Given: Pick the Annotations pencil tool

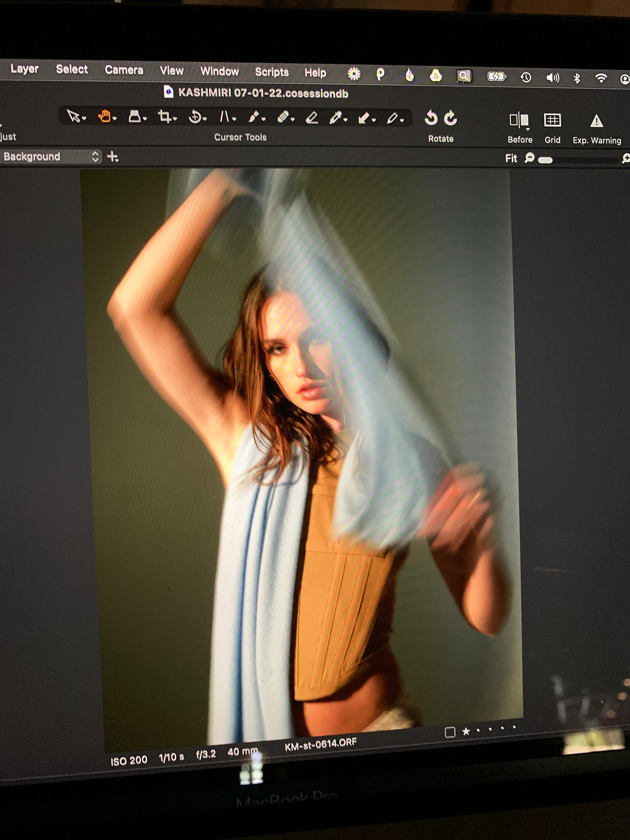Looking at the screenshot, I should tap(392, 118).
